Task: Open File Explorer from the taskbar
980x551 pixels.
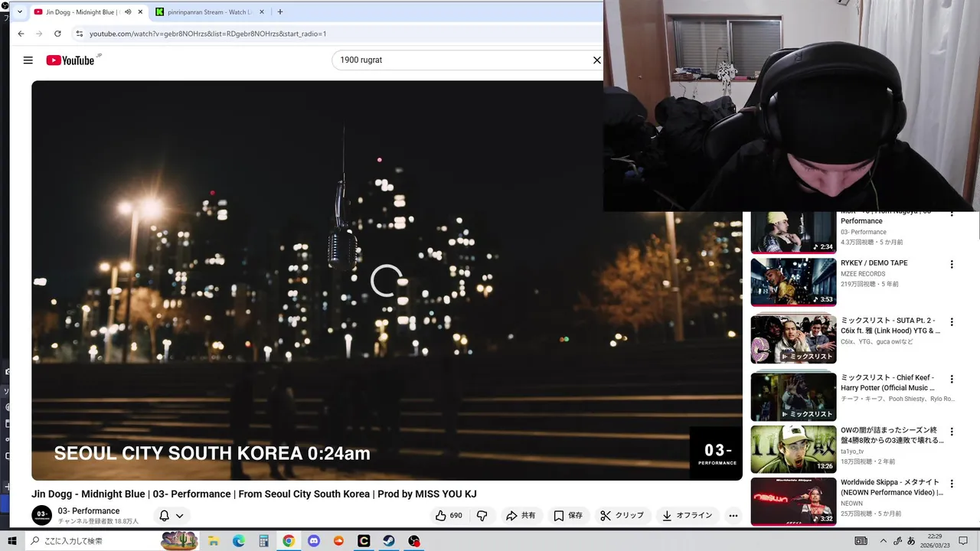Action: tap(214, 541)
